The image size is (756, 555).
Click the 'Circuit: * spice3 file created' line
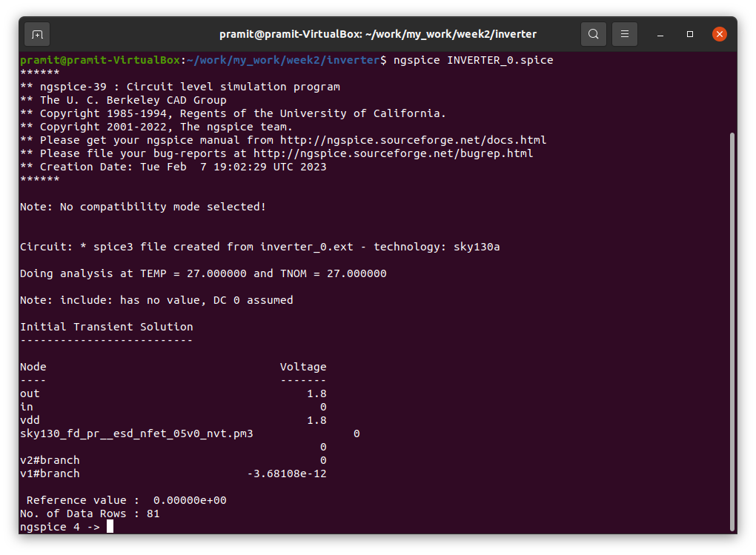[x=260, y=247]
